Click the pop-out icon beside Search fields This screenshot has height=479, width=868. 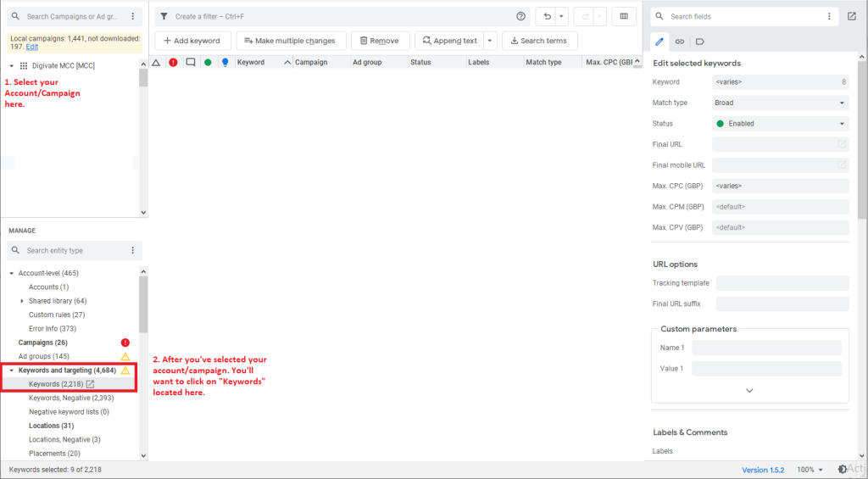pyautogui.click(x=851, y=17)
